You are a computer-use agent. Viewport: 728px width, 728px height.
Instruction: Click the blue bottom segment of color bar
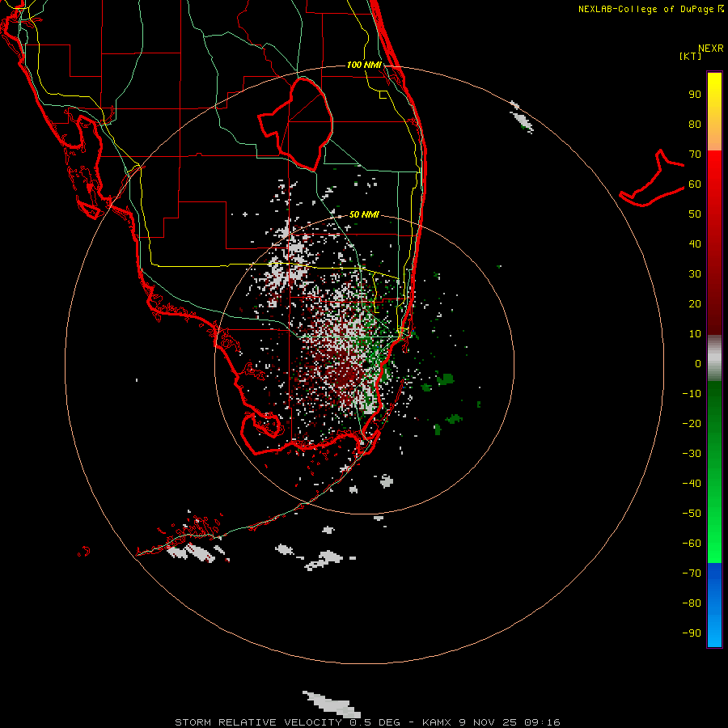click(x=714, y=605)
